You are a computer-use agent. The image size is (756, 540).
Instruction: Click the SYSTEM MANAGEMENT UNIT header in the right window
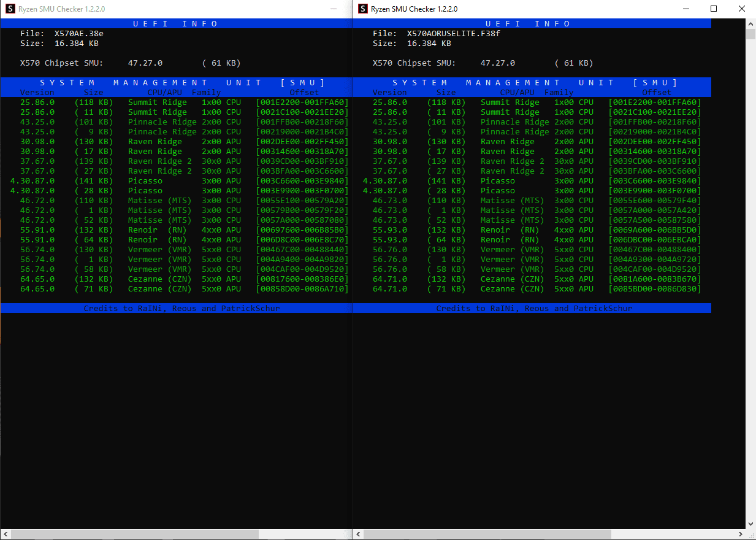tap(535, 82)
